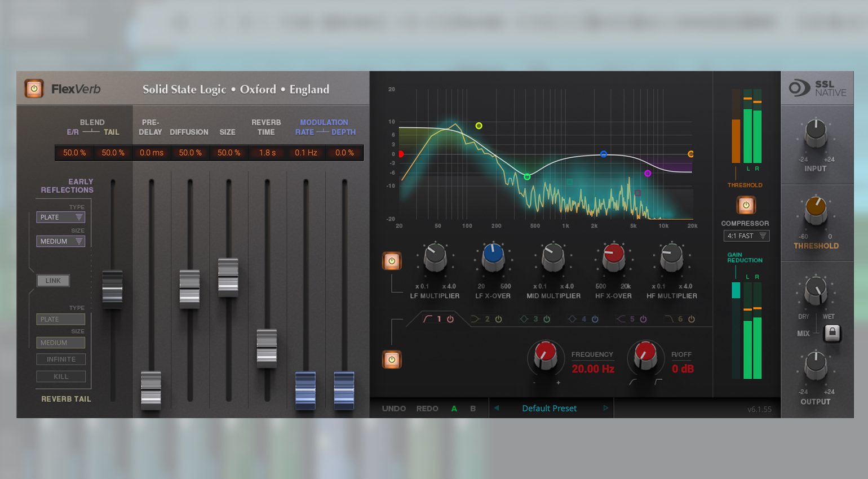Click the red EQ node on graph
868x479 pixels.
[401, 154]
